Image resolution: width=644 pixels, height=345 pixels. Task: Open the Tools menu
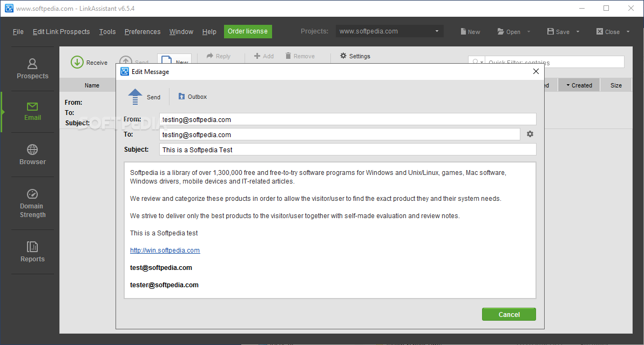tap(107, 32)
